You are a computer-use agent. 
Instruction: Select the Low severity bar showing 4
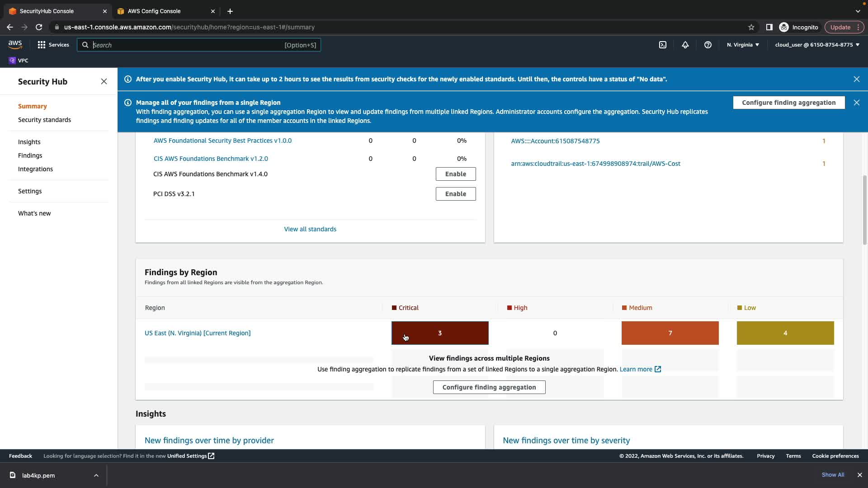(785, 333)
